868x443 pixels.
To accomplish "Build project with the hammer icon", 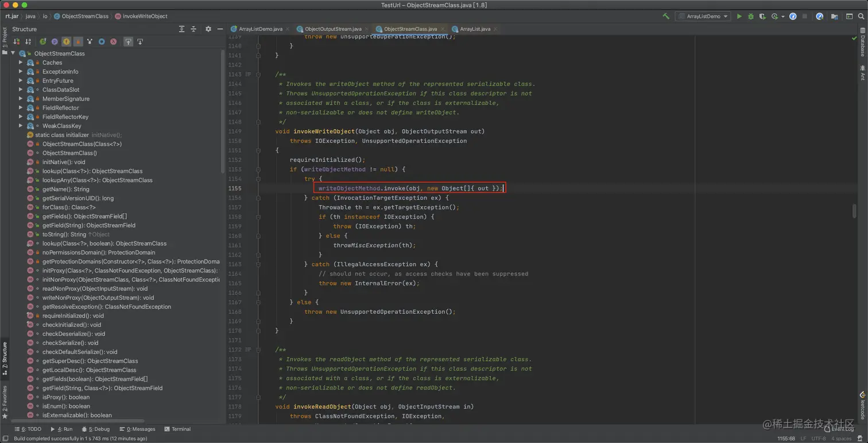I will coord(666,17).
